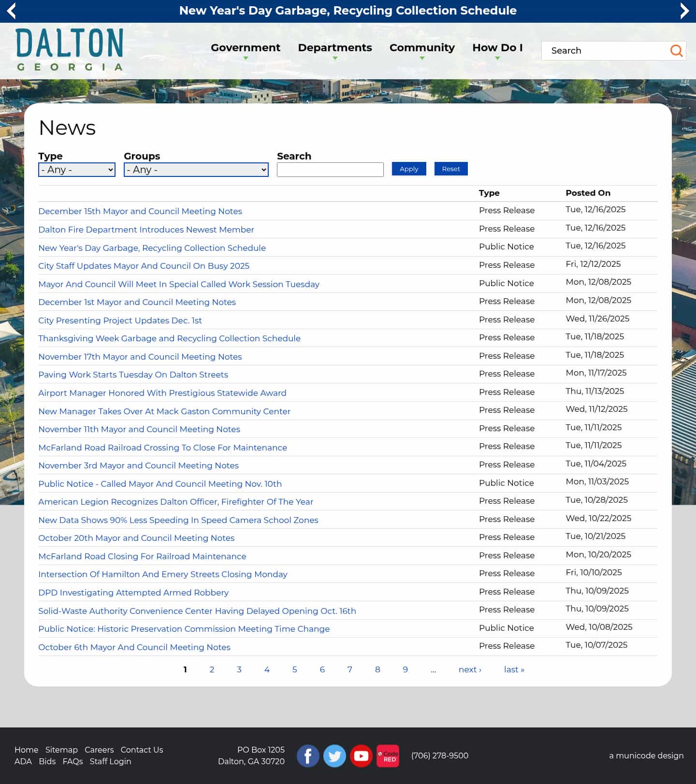
Task: Open Solid-Waste Authority Convenience Center article
Action: coord(197,611)
